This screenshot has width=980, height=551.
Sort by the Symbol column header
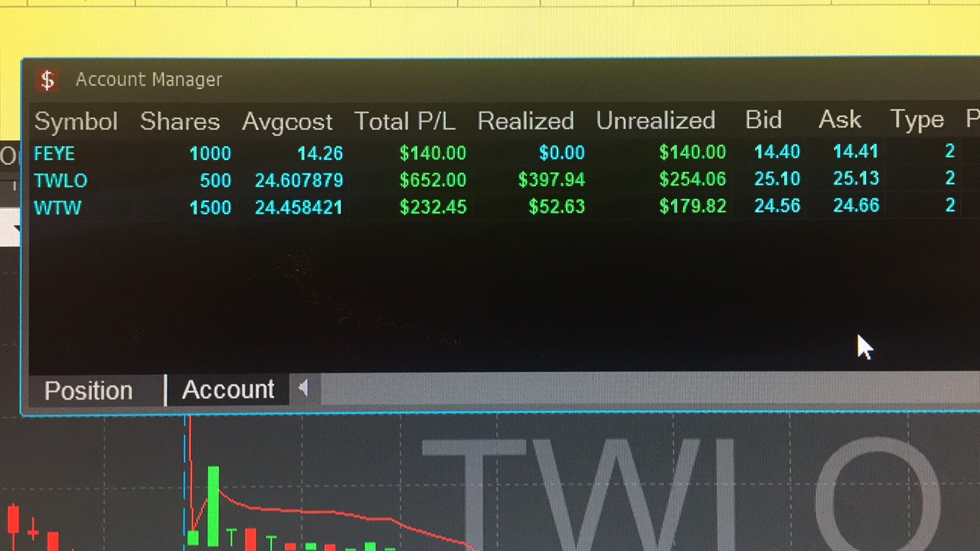coord(76,122)
